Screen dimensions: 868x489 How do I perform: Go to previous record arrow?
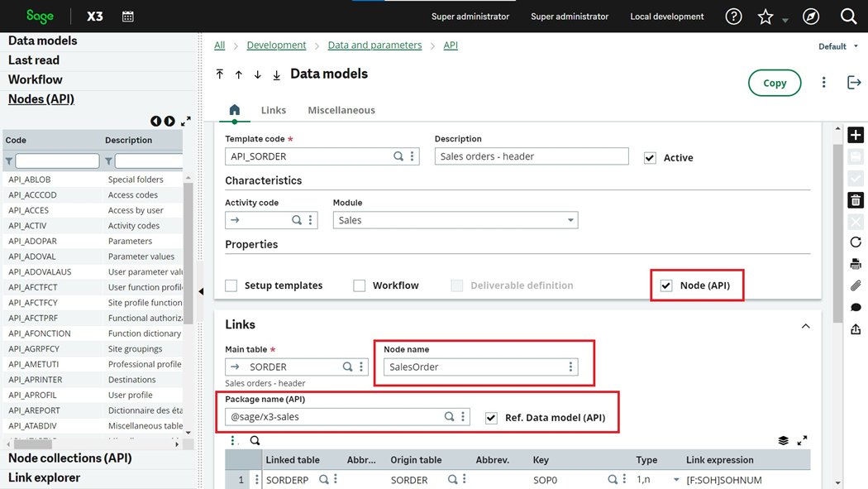(x=239, y=74)
